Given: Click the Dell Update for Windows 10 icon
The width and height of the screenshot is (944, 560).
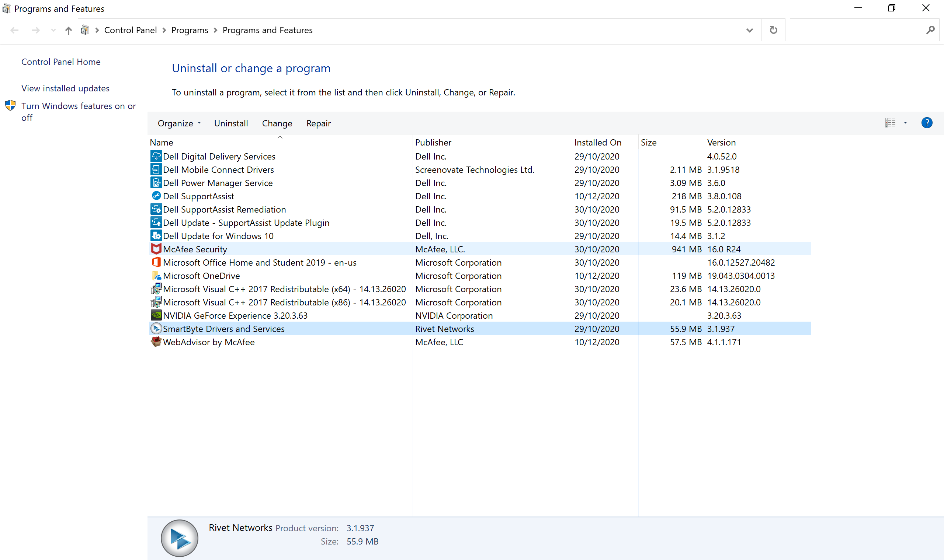Looking at the screenshot, I should (x=156, y=235).
